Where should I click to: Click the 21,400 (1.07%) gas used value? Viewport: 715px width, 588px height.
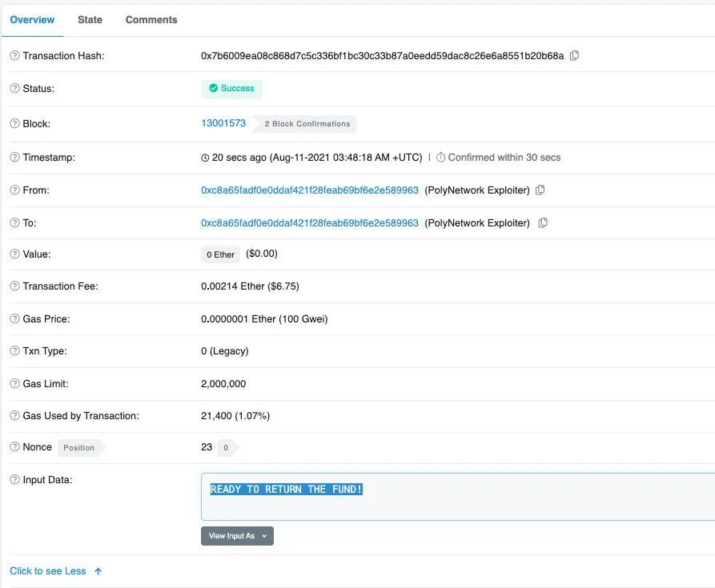tap(235, 415)
